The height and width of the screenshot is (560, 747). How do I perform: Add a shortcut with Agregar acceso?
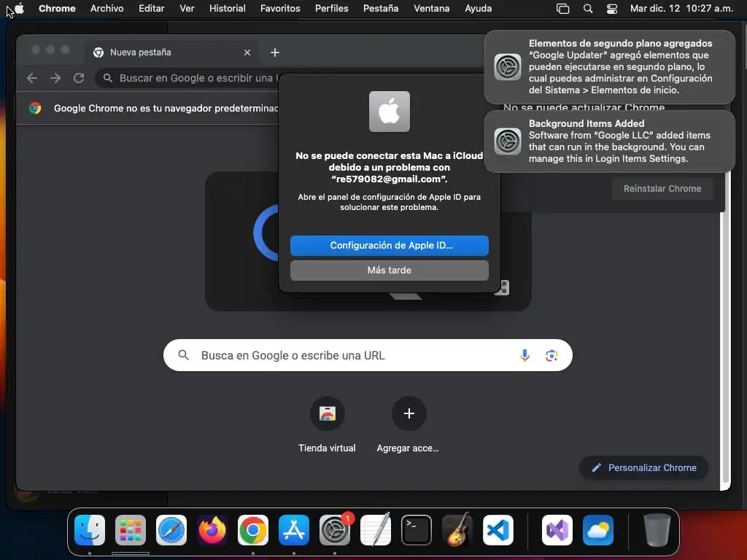point(409,424)
